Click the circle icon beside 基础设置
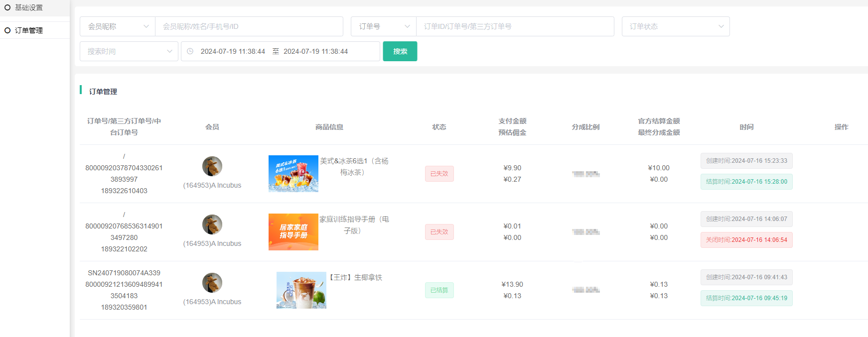 click(x=7, y=7)
